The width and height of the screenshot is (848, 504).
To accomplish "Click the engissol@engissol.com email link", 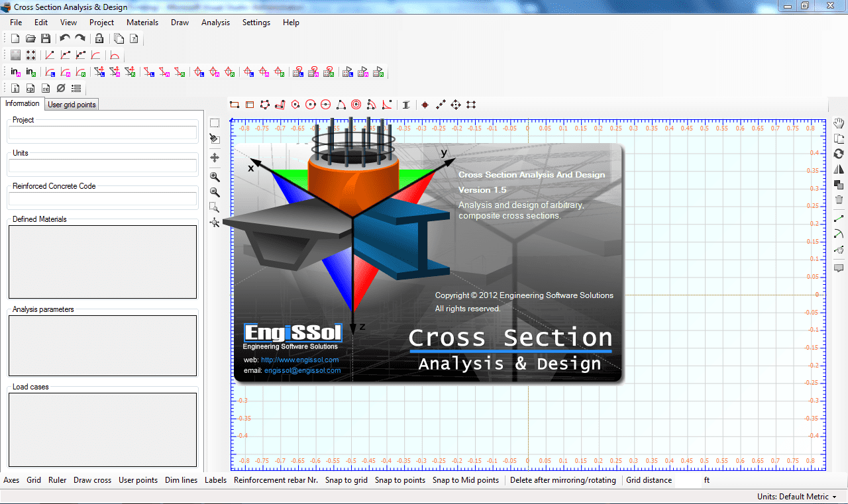I will (x=302, y=370).
